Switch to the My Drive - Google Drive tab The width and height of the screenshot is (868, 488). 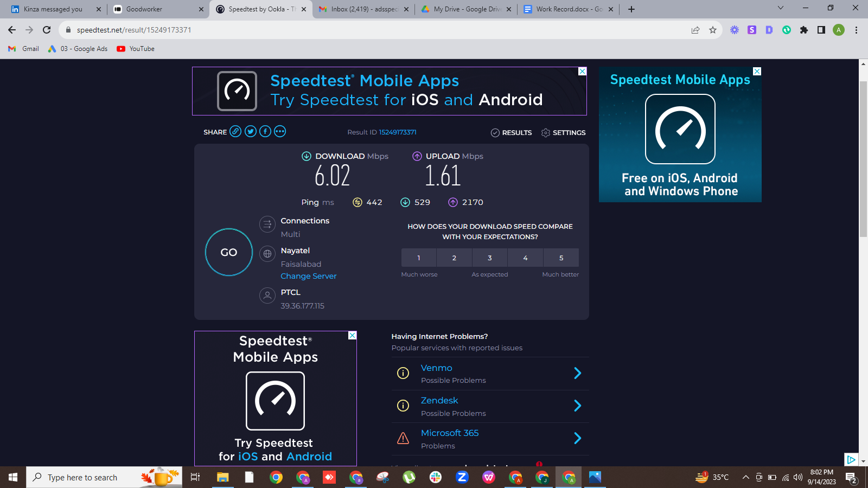[x=466, y=9]
